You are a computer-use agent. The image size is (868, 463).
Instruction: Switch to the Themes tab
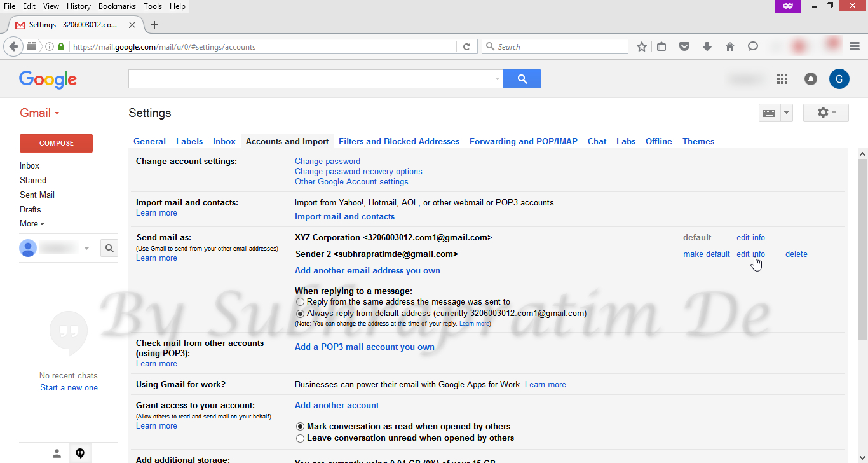(x=698, y=142)
